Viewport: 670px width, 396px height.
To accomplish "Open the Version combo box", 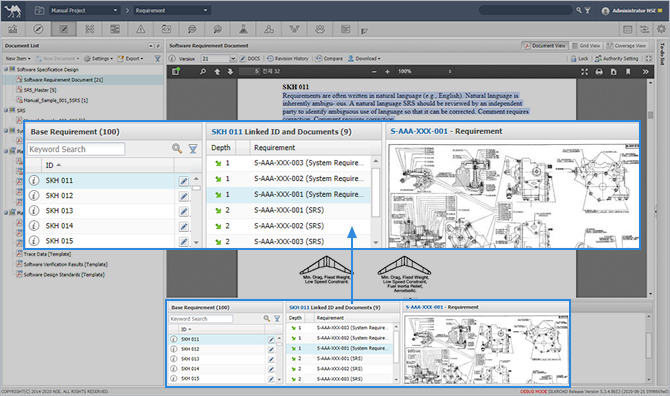I will pyautogui.click(x=218, y=59).
